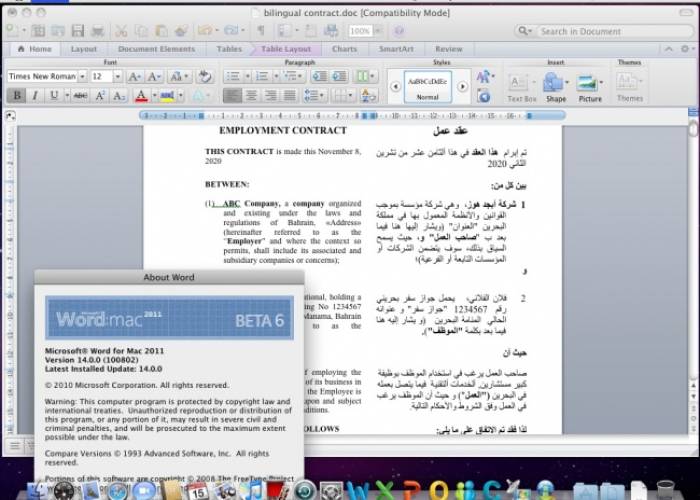700x500 pixels.
Task: Toggle Italic formatting
Action: 35,96
